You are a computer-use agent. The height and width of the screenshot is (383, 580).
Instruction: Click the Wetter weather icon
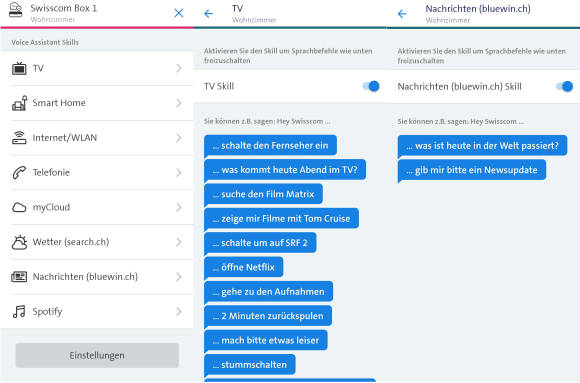tap(19, 242)
